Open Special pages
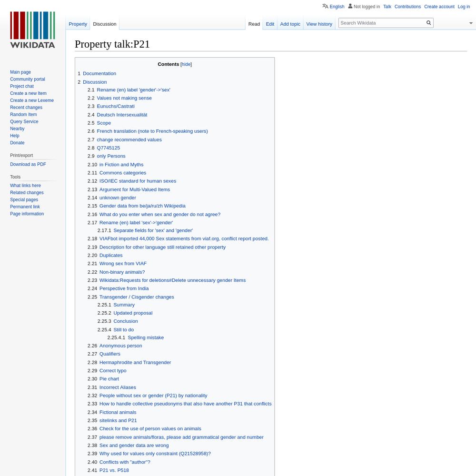This screenshot has height=476, width=476. [24, 199]
